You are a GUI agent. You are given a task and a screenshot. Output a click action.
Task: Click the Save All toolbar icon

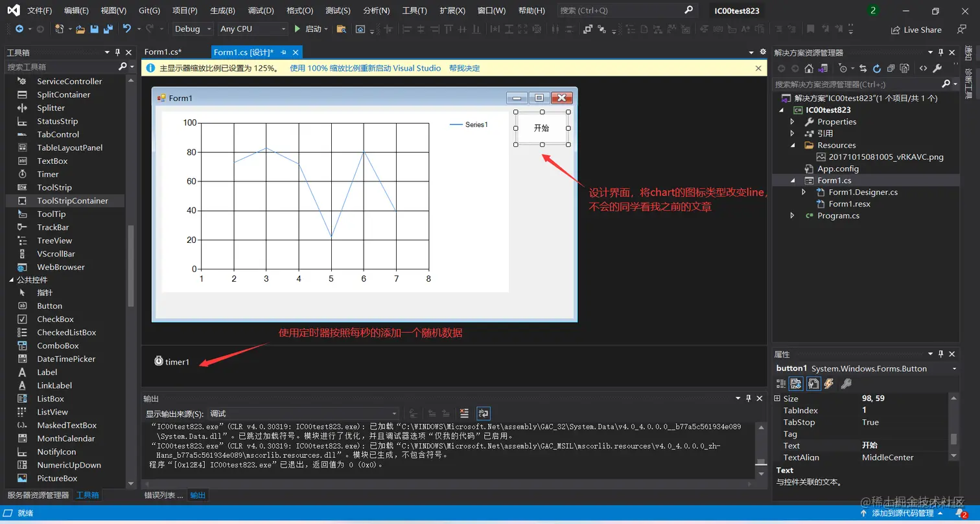108,29
